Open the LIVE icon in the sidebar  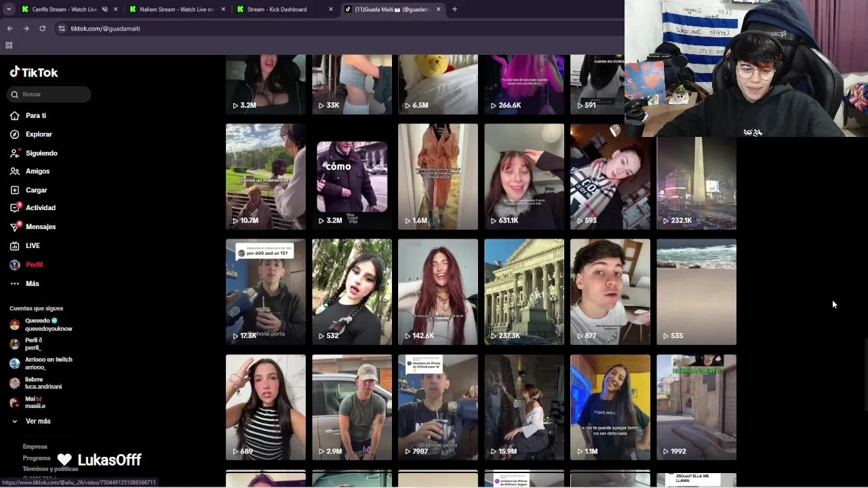(15, 246)
